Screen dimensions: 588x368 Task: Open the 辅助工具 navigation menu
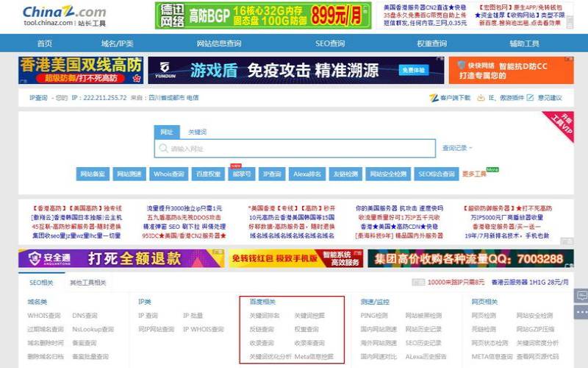(524, 43)
